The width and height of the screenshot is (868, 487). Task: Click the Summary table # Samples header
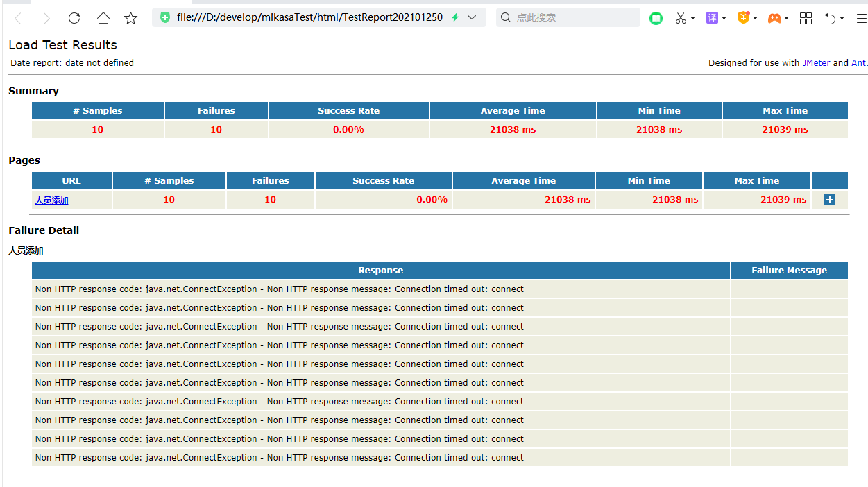coord(98,110)
